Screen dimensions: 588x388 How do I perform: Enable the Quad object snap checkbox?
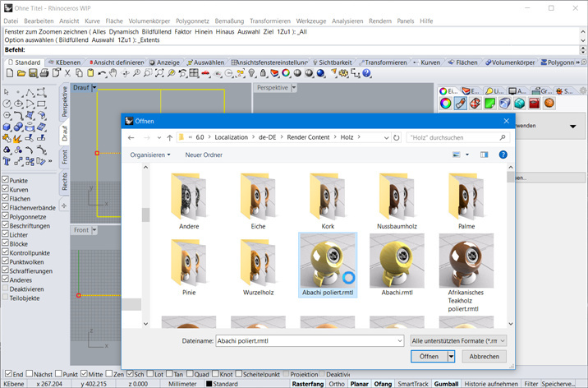coord(191,374)
